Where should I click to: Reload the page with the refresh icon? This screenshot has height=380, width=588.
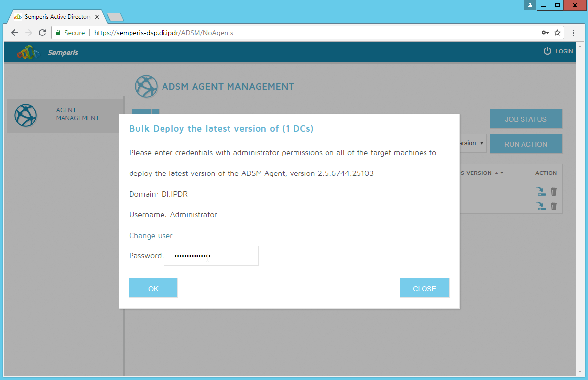[x=42, y=33]
